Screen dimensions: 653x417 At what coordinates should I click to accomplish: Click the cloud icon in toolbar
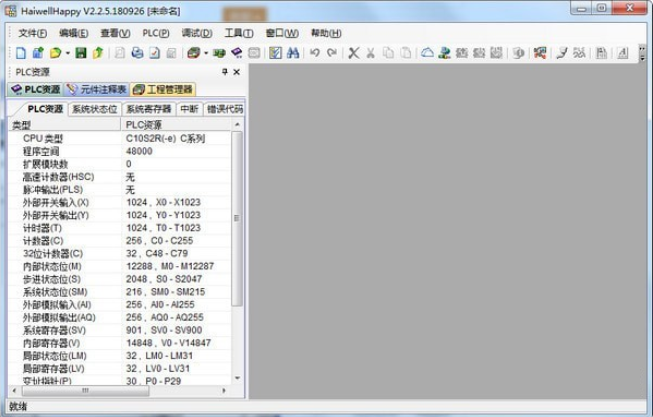click(x=427, y=53)
